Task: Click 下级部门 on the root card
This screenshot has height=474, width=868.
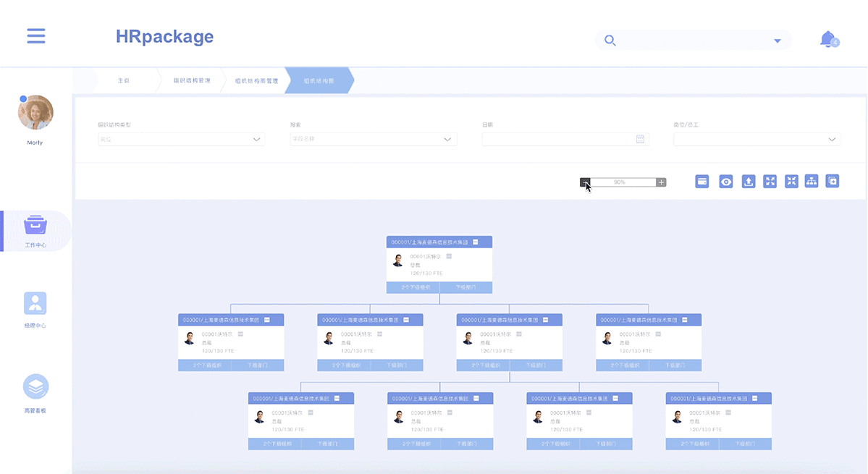Action: pyautogui.click(x=466, y=287)
